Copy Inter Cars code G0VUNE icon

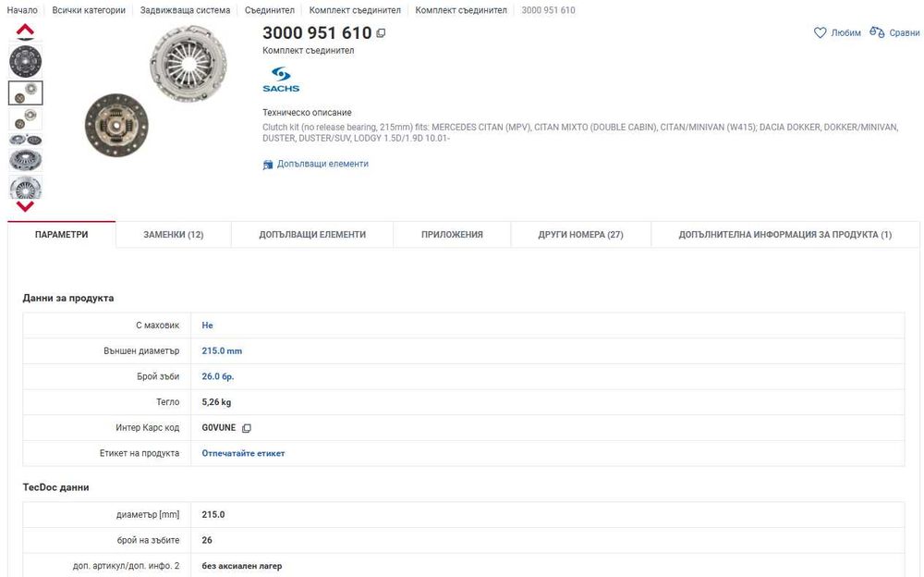(247, 428)
